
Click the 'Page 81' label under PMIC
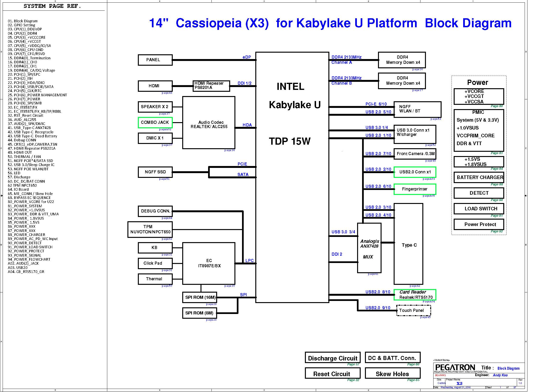496,153
